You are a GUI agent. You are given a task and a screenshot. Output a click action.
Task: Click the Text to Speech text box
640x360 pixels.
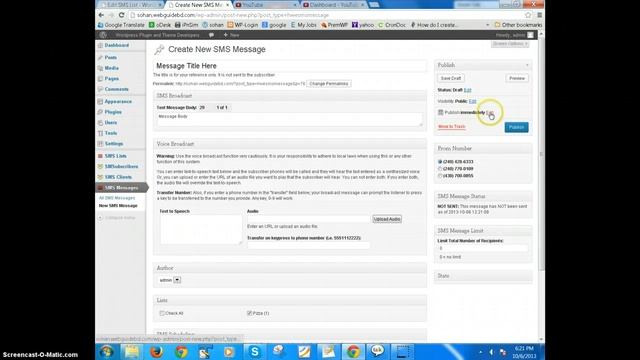point(201,229)
